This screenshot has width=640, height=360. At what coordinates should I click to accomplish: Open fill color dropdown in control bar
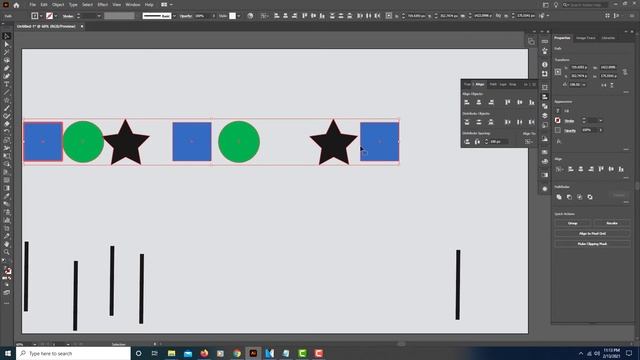[41, 16]
